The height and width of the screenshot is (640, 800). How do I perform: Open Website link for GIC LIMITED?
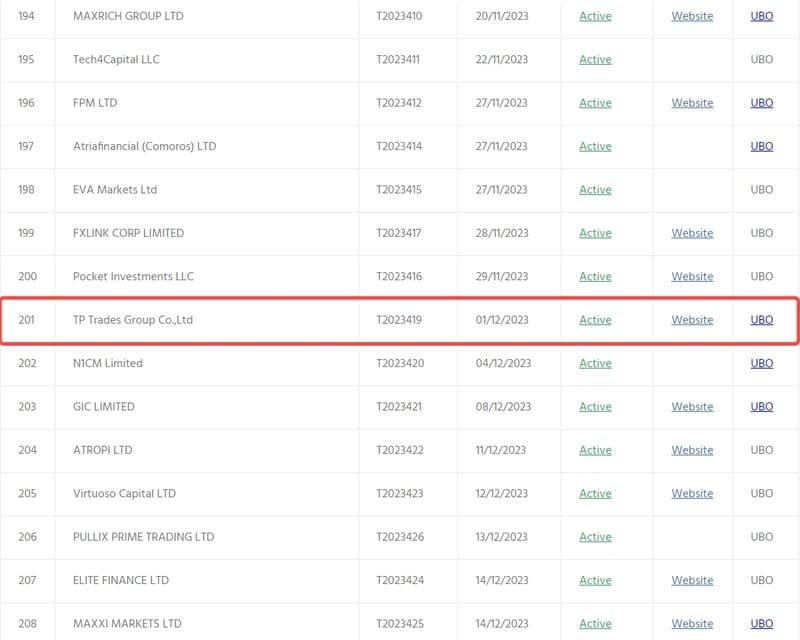coord(692,407)
